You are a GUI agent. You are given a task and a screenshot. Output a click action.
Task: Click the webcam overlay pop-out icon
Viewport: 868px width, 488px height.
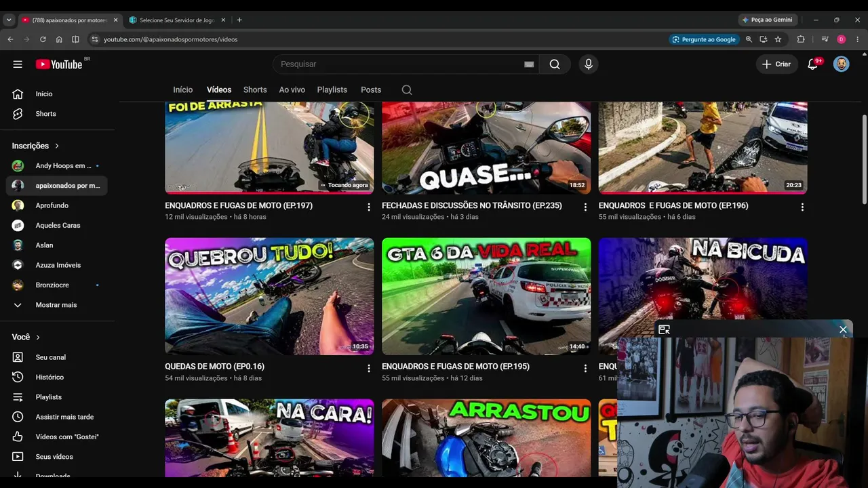(x=664, y=330)
